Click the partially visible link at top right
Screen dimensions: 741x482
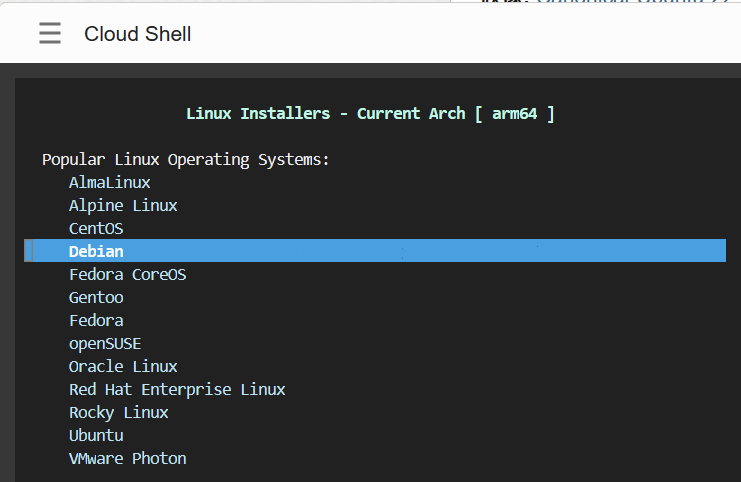(630, 3)
